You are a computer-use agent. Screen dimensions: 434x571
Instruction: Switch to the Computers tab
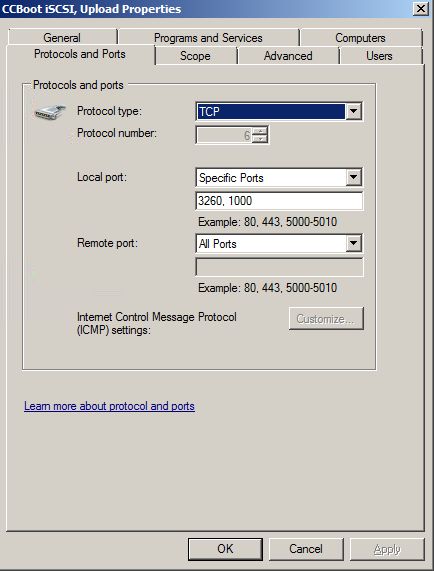pos(360,38)
